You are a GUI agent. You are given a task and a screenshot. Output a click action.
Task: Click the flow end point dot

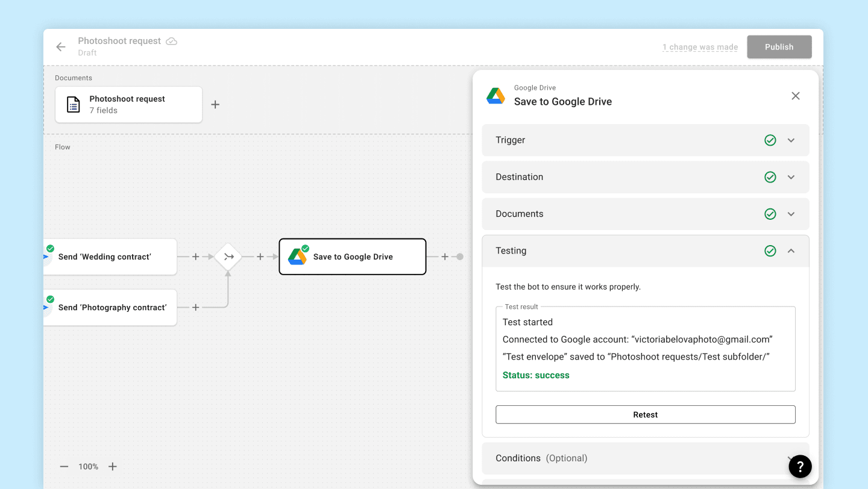click(x=460, y=257)
